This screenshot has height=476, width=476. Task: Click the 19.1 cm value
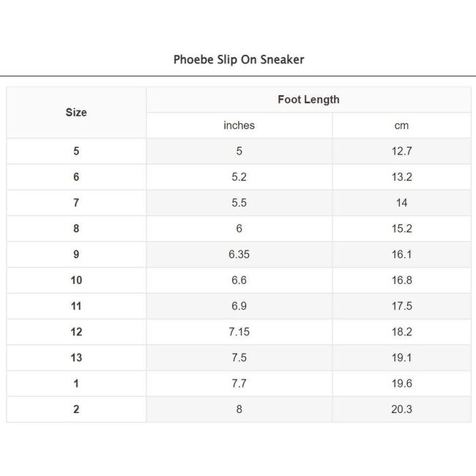click(x=401, y=358)
